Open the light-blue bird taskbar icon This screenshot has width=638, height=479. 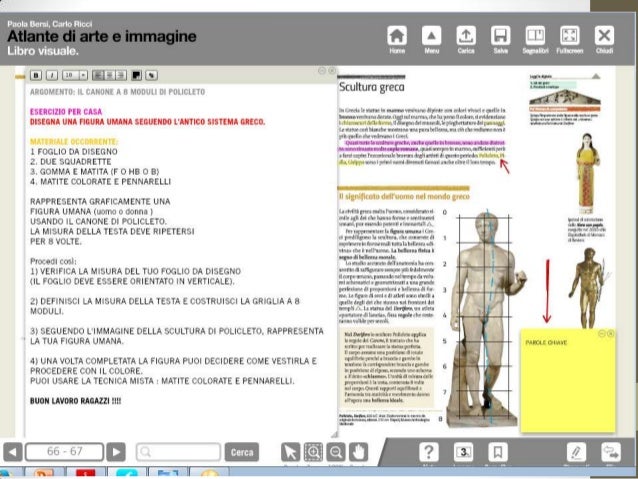click(127, 473)
